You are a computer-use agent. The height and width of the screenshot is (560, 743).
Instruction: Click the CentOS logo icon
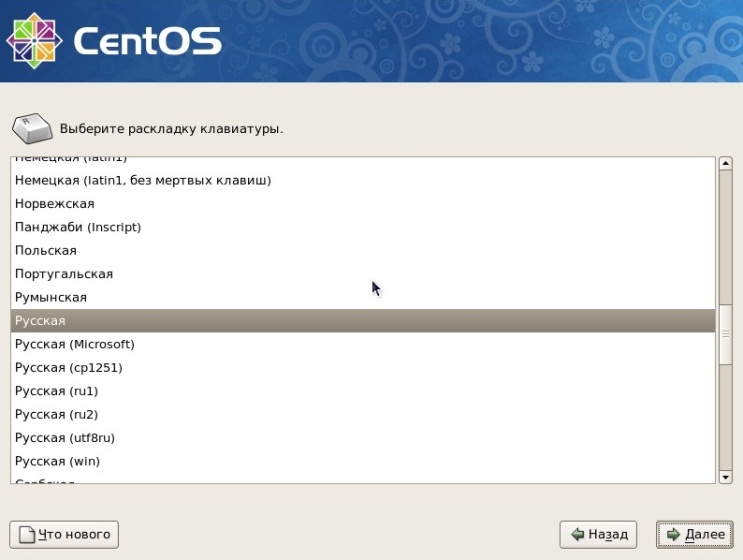pos(34,41)
